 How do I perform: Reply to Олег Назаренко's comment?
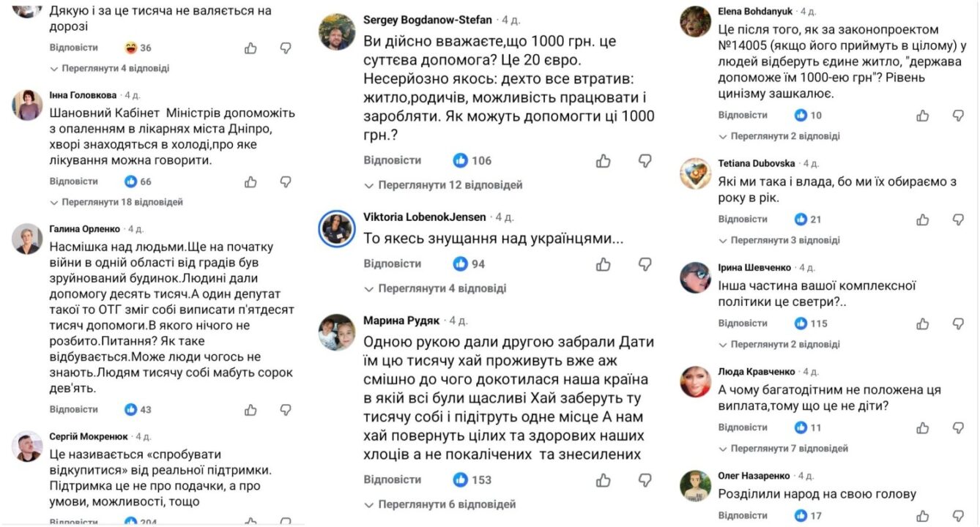click(x=743, y=515)
